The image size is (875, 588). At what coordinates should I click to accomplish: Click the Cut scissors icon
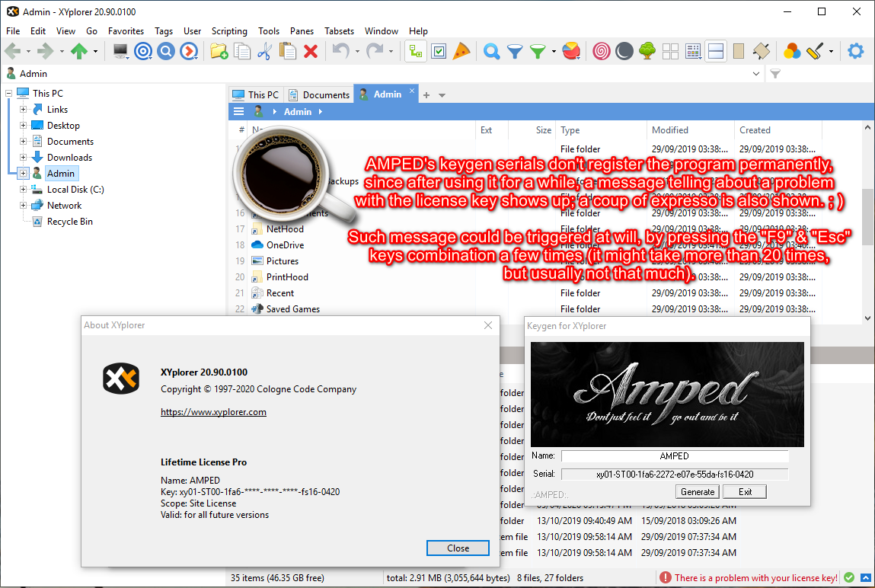click(x=264, y=51)
